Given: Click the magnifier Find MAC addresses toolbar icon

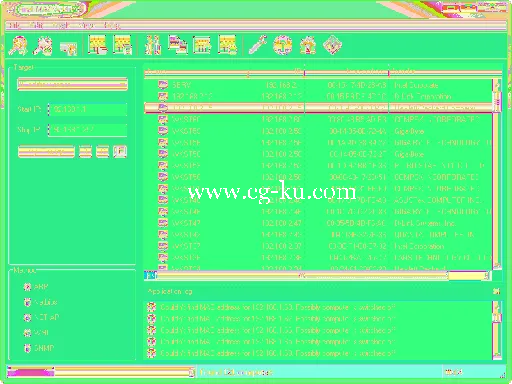Looking at the screenshot, I should [x=18, y=46].
